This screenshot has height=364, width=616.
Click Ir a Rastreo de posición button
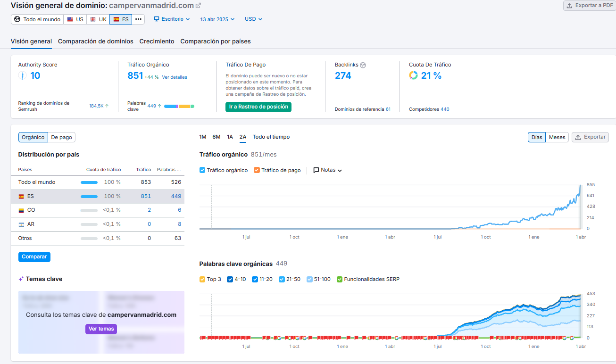[x=258, y=107]
